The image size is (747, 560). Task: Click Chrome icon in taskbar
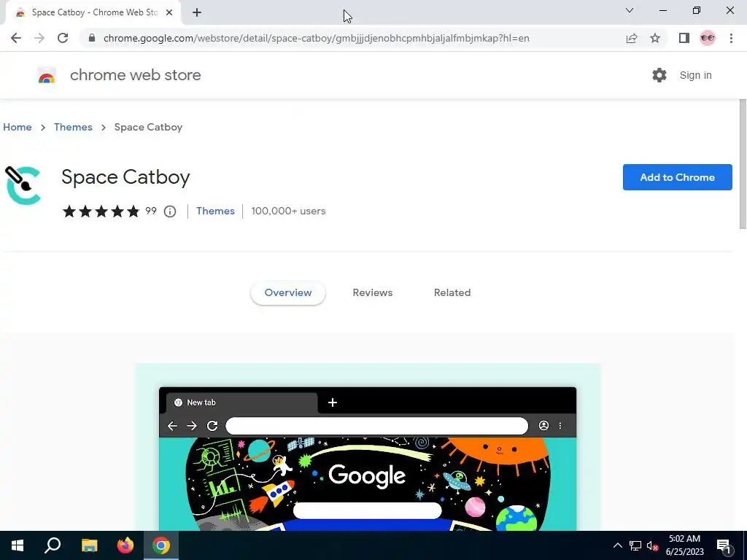pyautogui.click(x=161, y=545)
